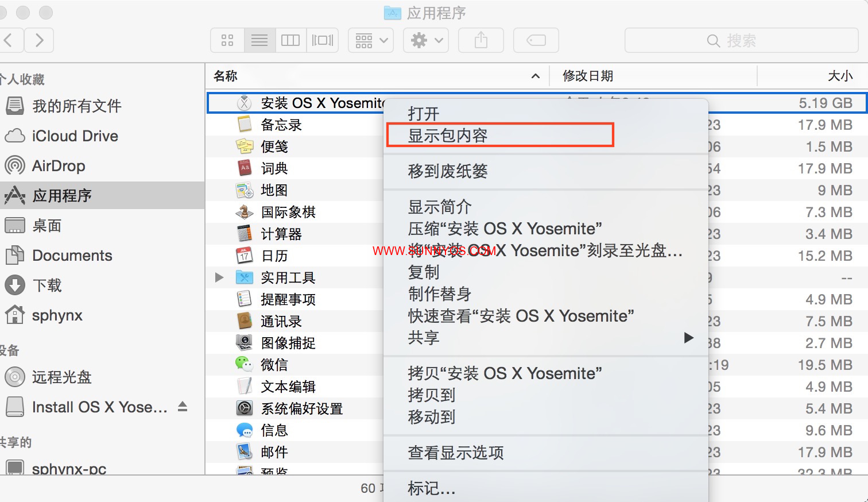
Task: Choose 快速查看“安装 OS X Yosemite” menu item
Action: (546, 316)
